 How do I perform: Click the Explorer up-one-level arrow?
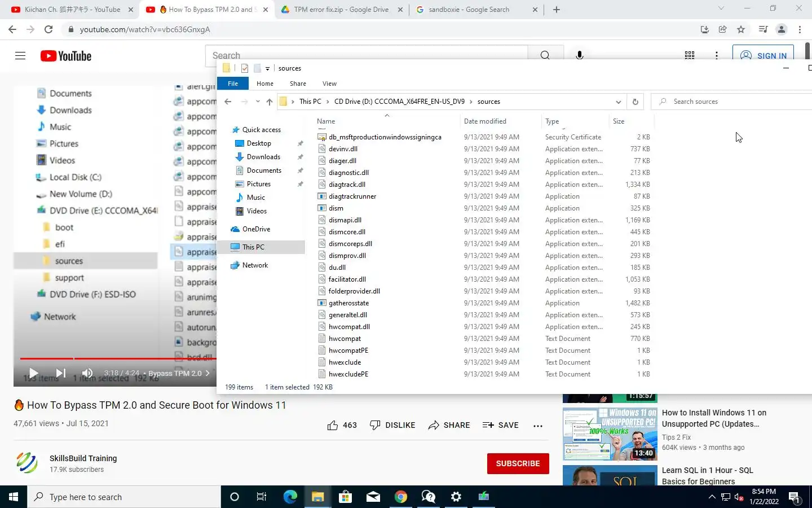(x=270, y=102)
